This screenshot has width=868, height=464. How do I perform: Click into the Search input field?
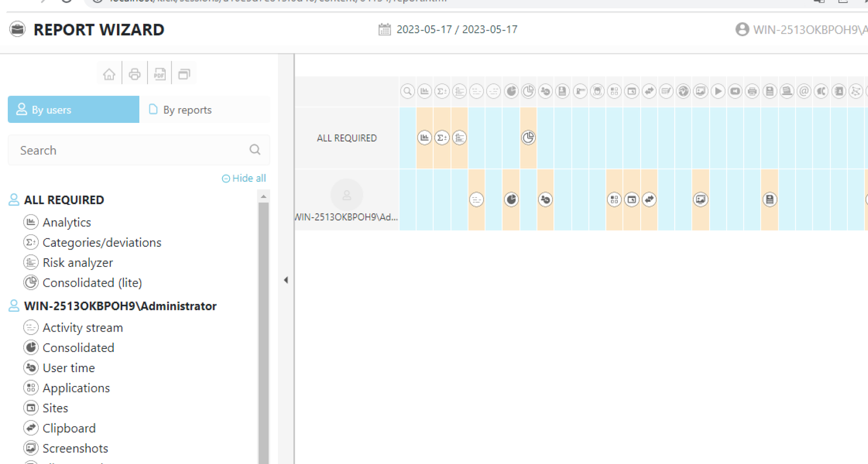point(129,150)
